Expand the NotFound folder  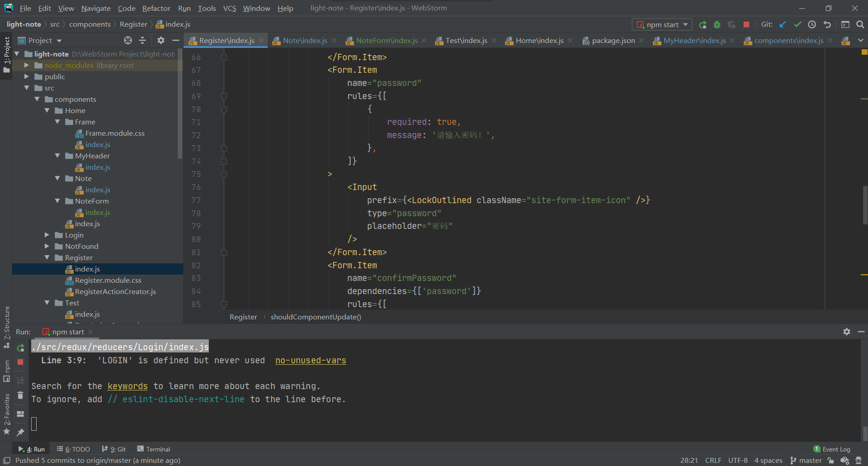[47, 246]
